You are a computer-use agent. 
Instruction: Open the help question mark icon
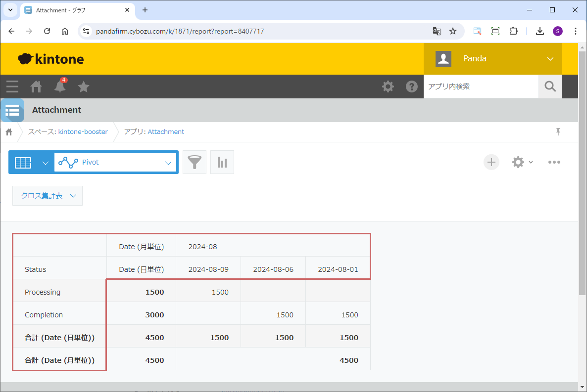(x=411, y=87)
